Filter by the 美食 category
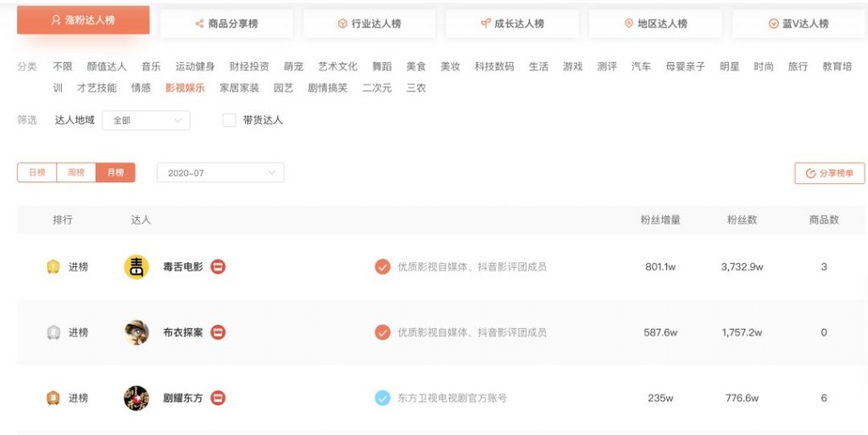This screenshot has height=435, width=868. pyautogui.click(x=415, y=66)
